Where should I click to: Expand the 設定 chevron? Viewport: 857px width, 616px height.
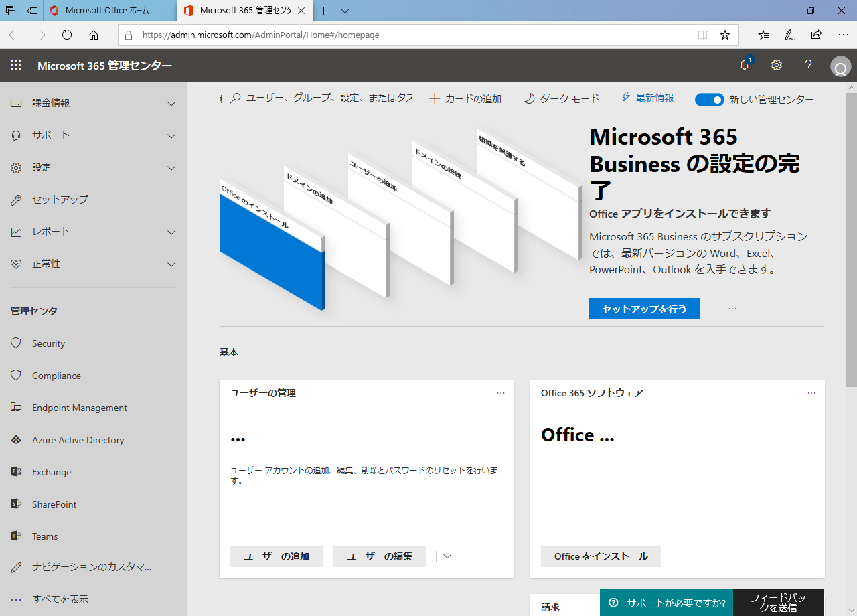(x=171, y=168)
